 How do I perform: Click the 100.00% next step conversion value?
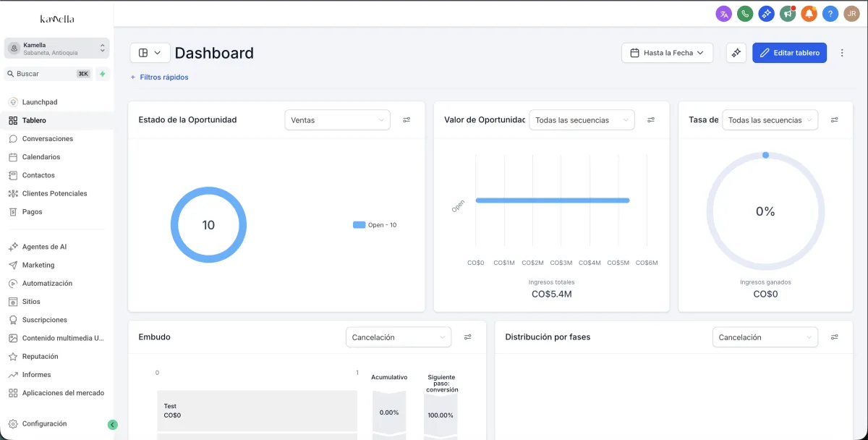pyautogui.click(x=441, y=415)
